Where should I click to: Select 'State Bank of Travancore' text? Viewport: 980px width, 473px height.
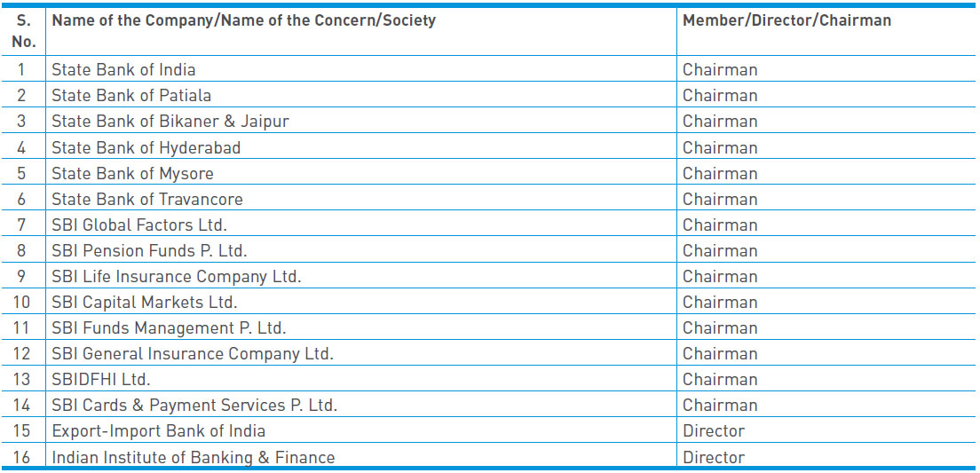147,199
